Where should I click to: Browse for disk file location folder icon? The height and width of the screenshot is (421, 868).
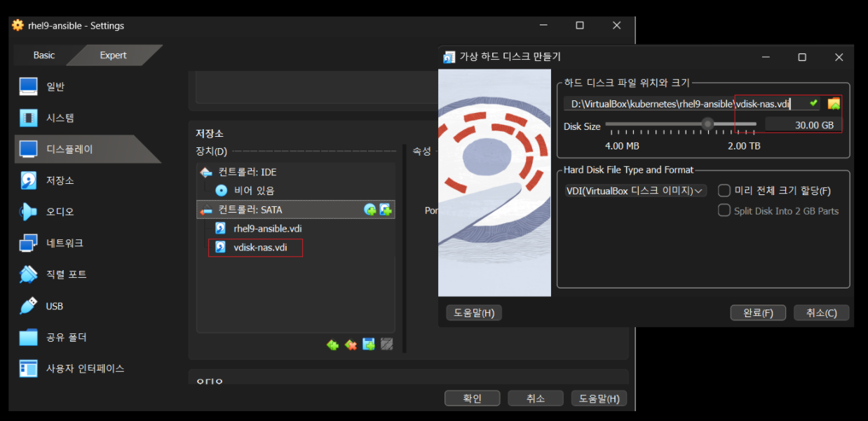(834, 104)
